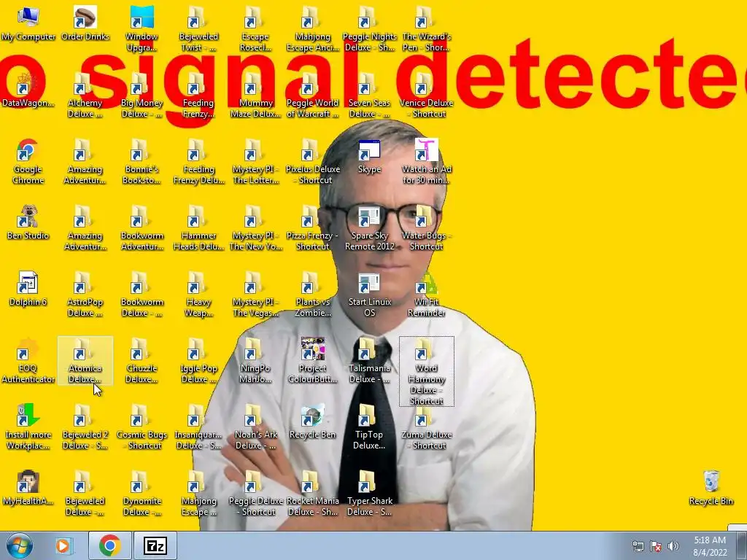Screen dimensions: 747x560
Task: Select the Mahjong Escape Anci... shortcut
Action: (x=312, y=28)
